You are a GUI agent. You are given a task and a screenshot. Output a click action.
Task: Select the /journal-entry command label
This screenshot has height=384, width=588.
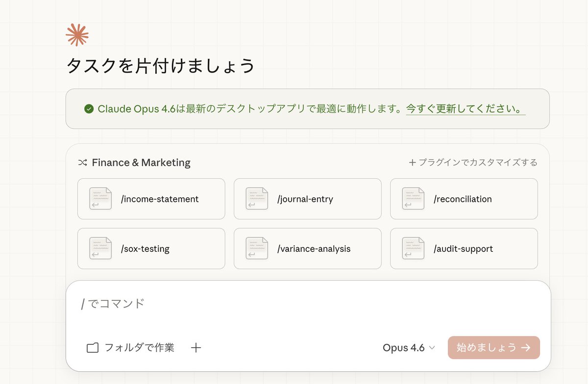coord(305,199)
